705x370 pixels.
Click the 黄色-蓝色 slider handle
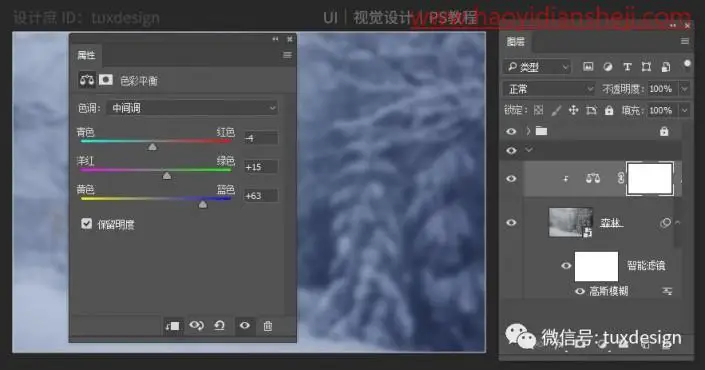tap(203, 205)
